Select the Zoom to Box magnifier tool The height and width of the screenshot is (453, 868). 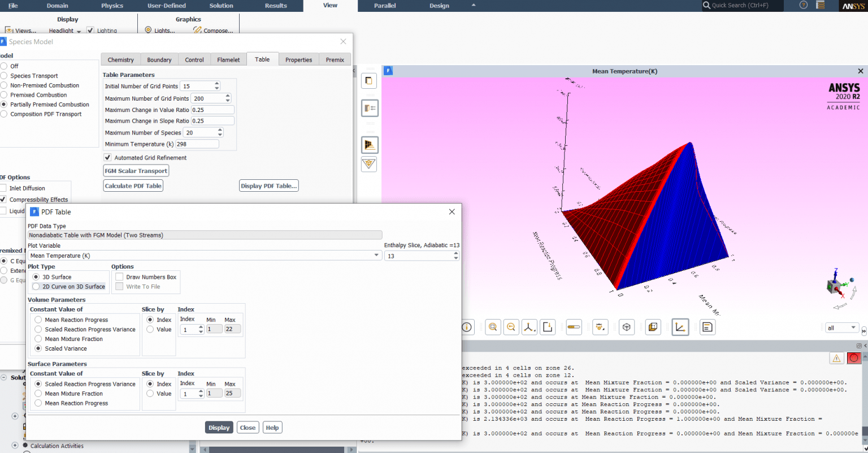[x=492, y=327]
